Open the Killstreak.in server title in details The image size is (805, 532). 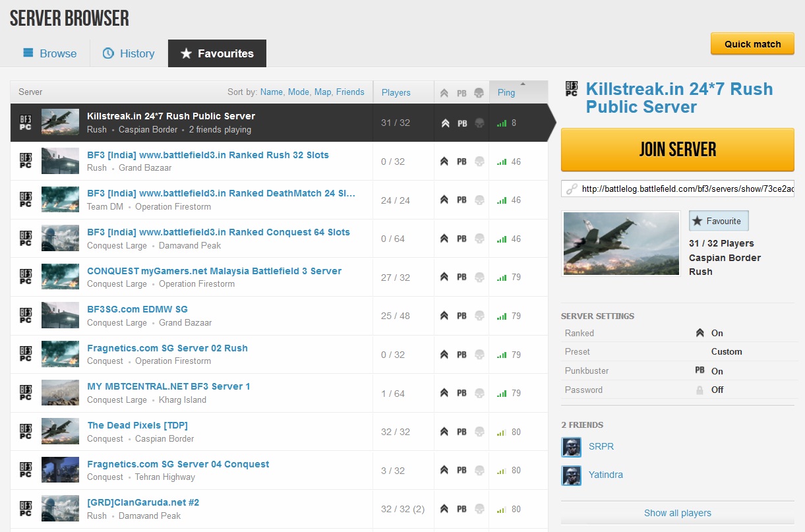[x=679, y=98]
